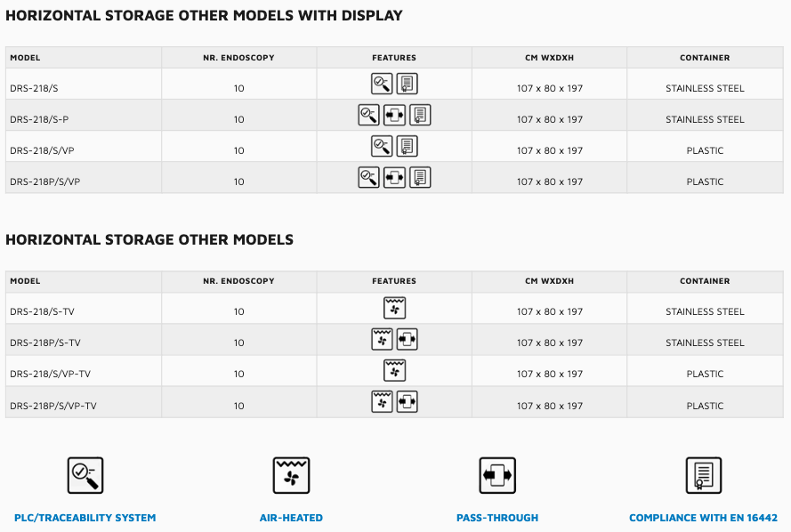Screen dimensions: 791x532
Task: Click the air-heated icon in DRS-218/S/VP-TV row
Action: [x=394, y=371]
